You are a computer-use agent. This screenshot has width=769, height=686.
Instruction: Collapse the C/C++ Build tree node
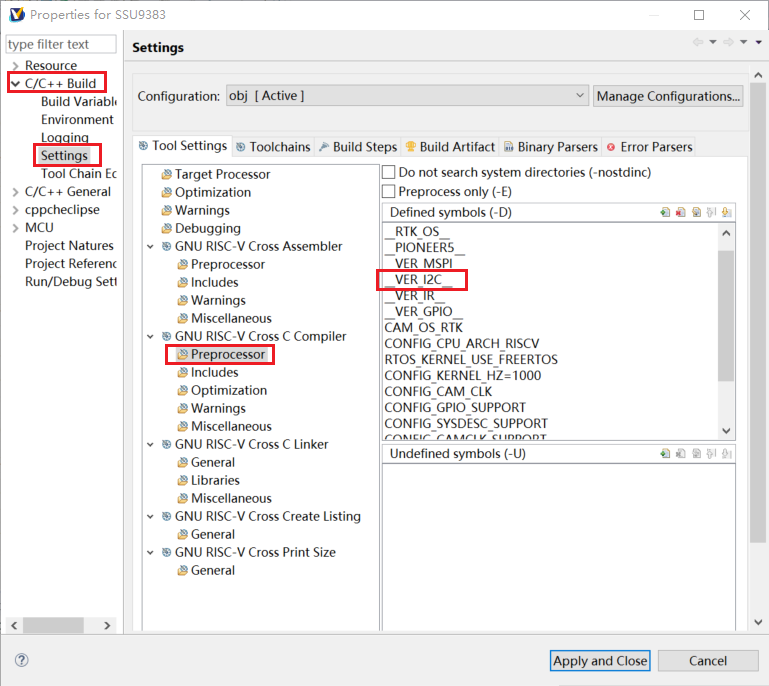pos(15,84)
